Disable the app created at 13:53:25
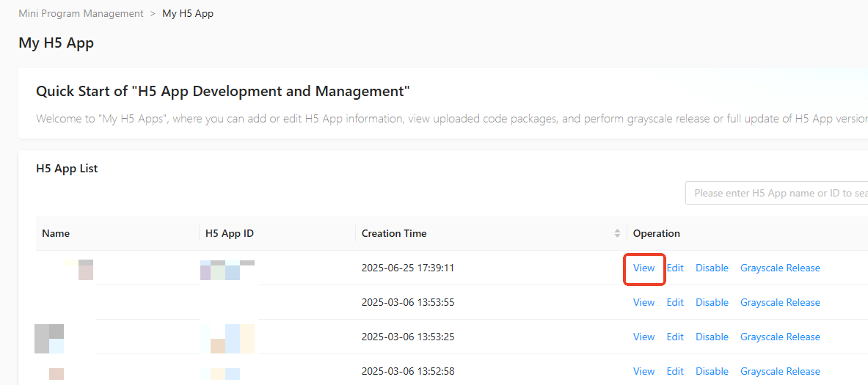868x385 pixels. (x=712, y=337)
